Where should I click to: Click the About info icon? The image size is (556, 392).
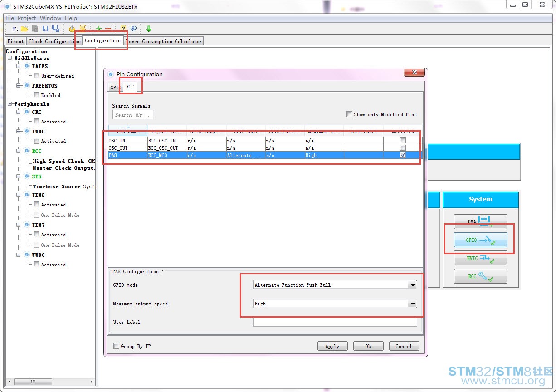[133, 29]
